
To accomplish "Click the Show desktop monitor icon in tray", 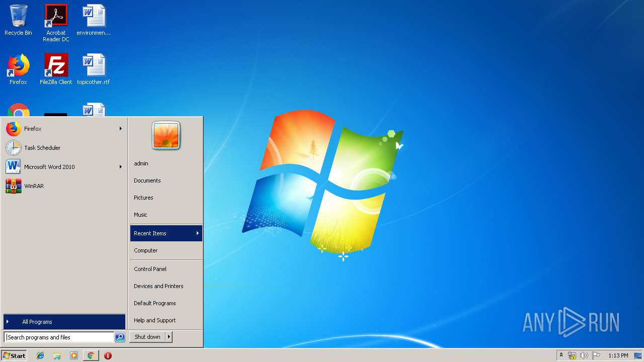I will click(x=638, y=355).
